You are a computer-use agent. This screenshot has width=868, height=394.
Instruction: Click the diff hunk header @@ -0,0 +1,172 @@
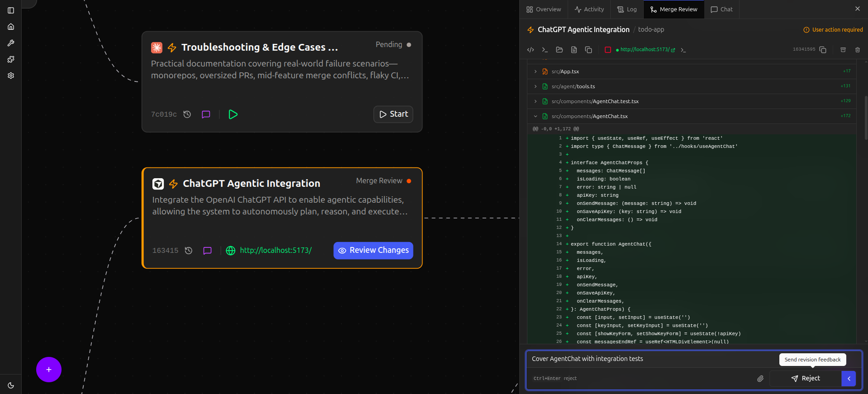556,129
